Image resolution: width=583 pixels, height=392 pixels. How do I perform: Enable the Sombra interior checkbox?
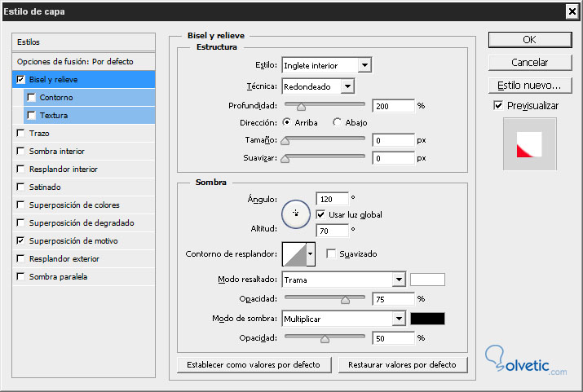coord(21,151)
